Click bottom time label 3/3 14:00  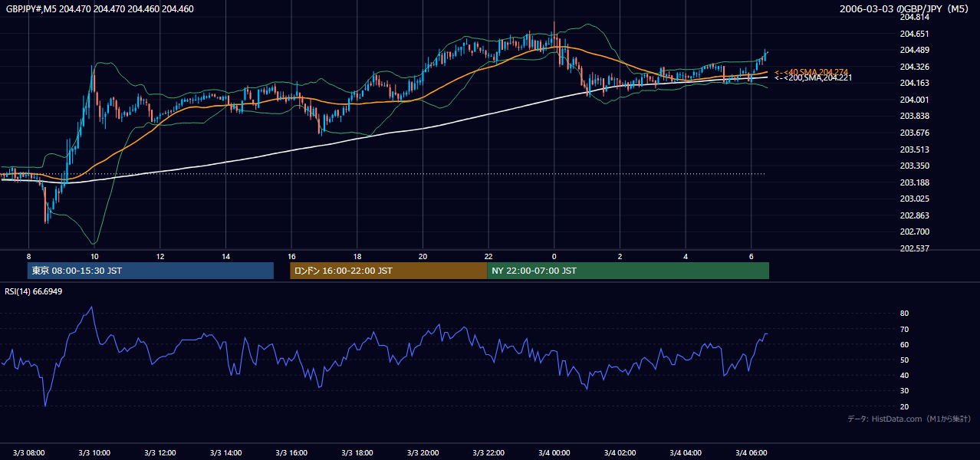pos(225,452)
